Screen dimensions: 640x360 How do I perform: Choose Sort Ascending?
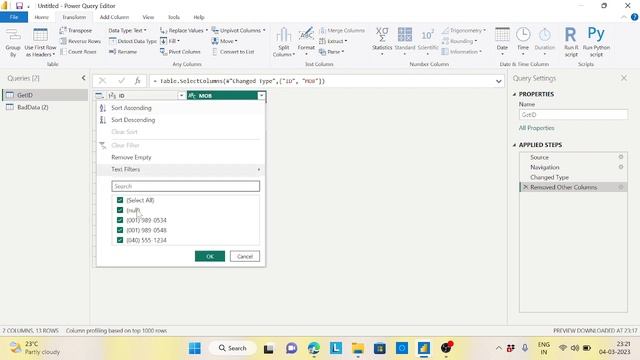click(131, 108)
